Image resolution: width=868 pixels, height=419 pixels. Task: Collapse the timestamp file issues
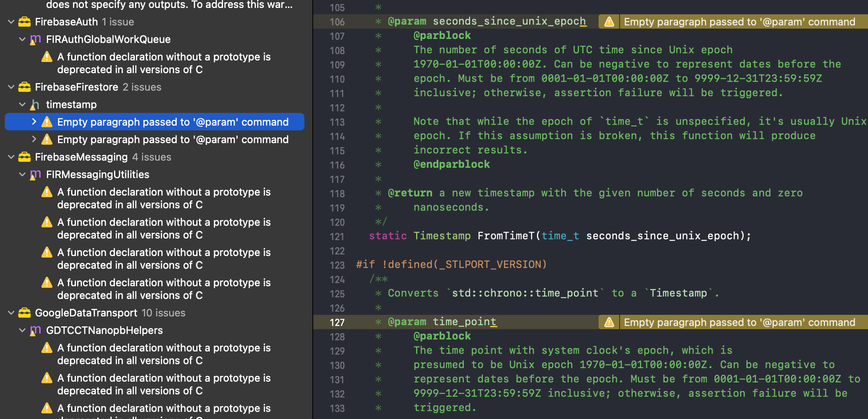point(23,105)
